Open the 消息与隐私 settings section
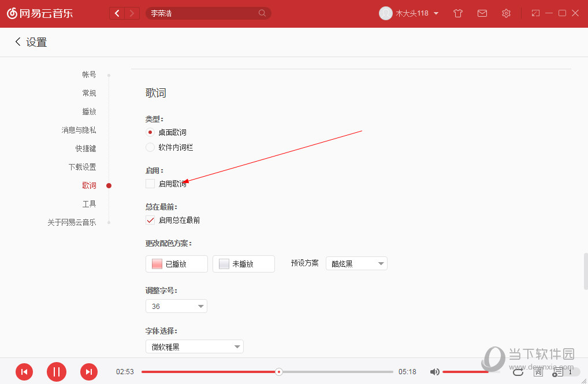Screen dimensions: 588x384 [81, 130]
